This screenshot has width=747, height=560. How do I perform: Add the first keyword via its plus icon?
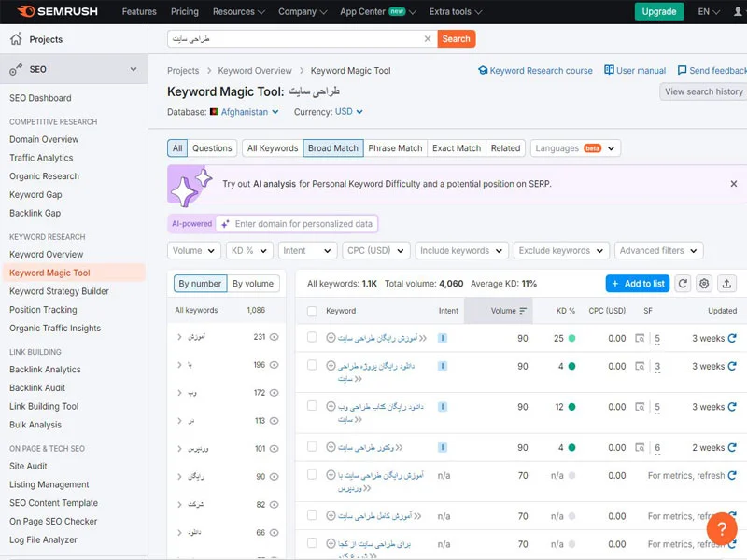(331, 338)
